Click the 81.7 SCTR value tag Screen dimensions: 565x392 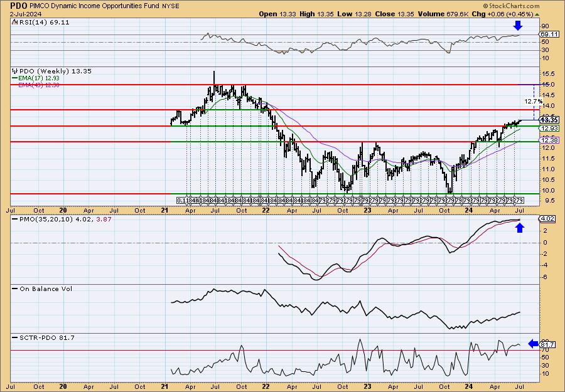click(547, 344)
